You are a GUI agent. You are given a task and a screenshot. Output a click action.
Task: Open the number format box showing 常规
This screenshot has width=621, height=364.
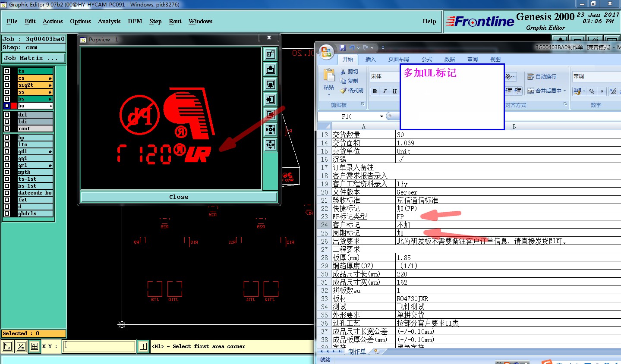click(596, 76)
